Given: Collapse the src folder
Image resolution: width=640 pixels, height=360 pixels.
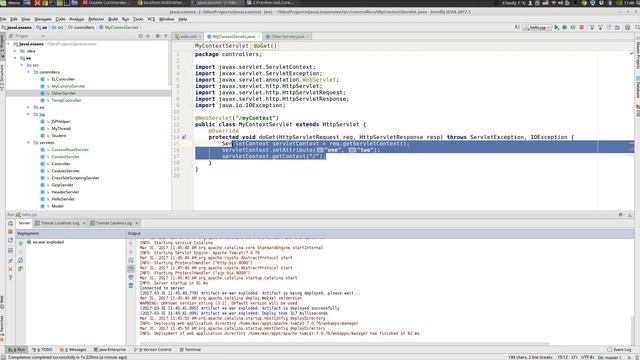Looking at the screenshot, I should point(22,65).
